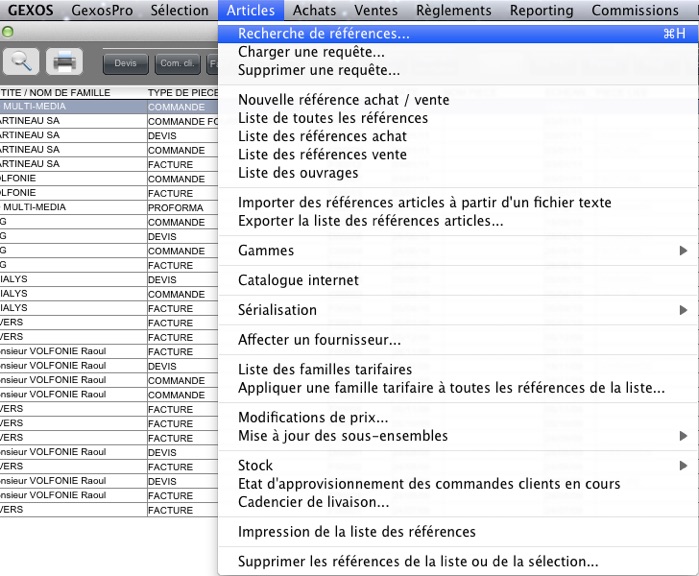Choose Recherche de références…
The width and height of the screenshot is (699, 576).
458,33
